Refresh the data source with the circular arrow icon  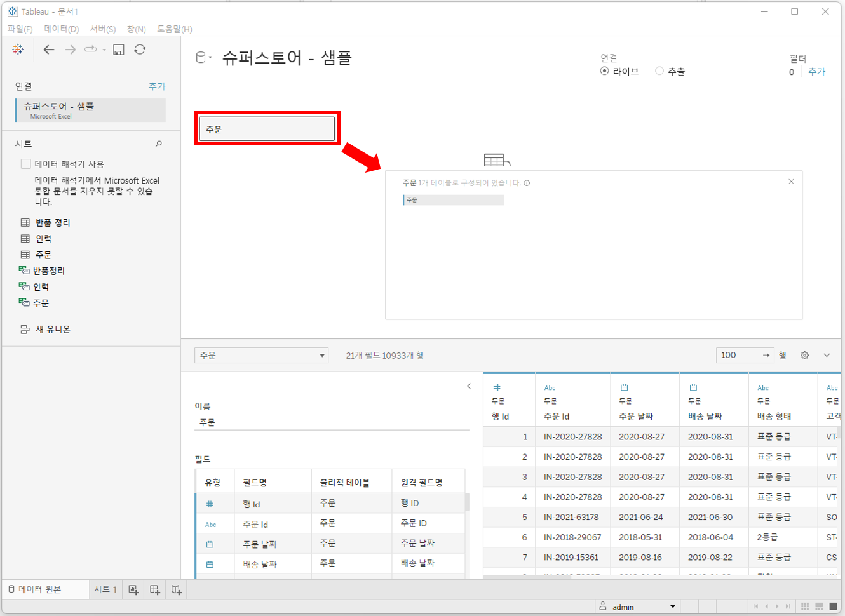[140, 50]
